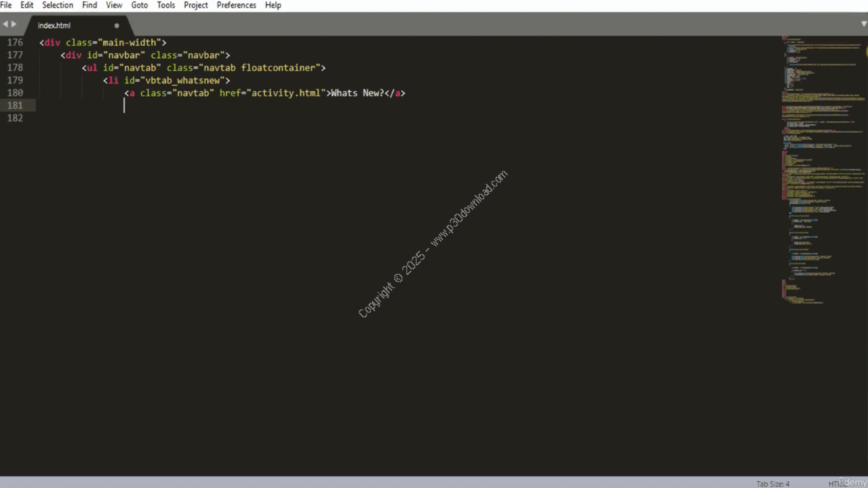The height and width of the screenshot is (488, 868).
Task: Open the Help menu
Action: (273, 5)
